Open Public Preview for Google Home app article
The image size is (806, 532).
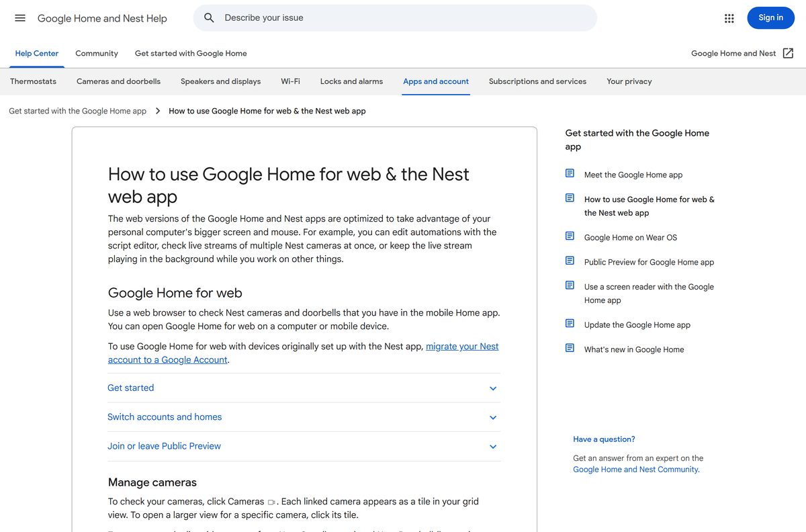pos(649,262)
